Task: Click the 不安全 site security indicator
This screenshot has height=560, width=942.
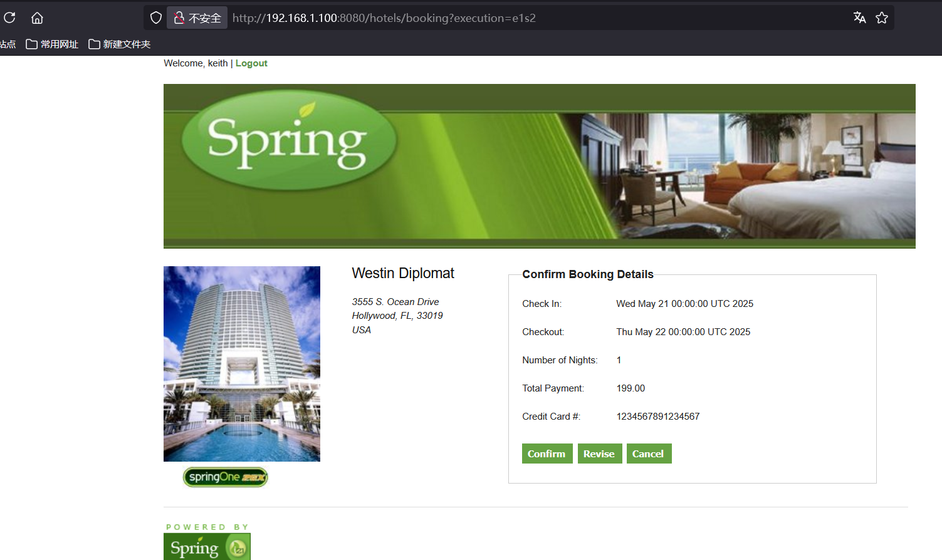Action: (197, 18)
